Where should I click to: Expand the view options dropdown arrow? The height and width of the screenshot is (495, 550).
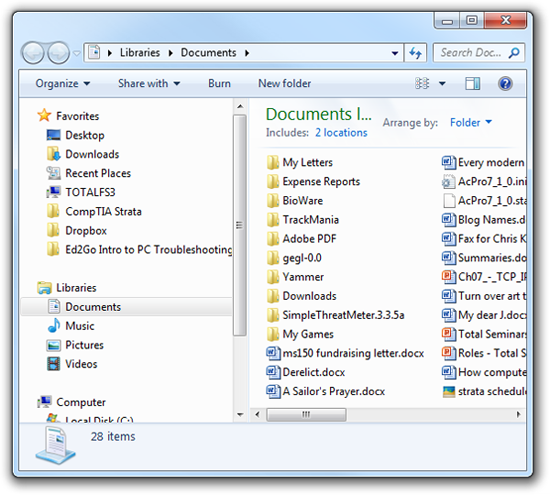(x=442, y=83)
